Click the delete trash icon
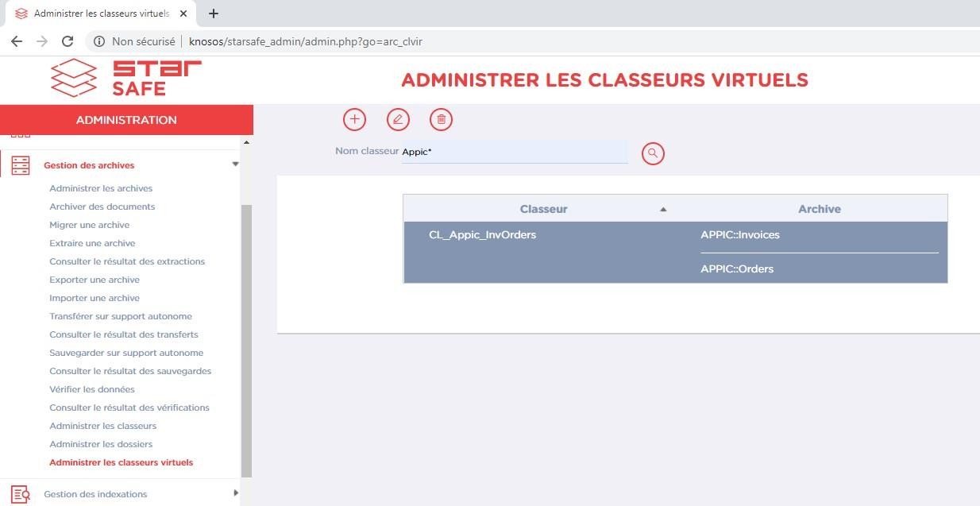 point(442,119)
